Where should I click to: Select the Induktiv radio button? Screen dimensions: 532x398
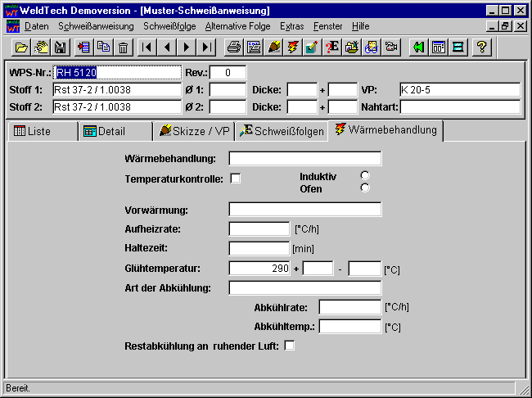[x=365, y=175]
